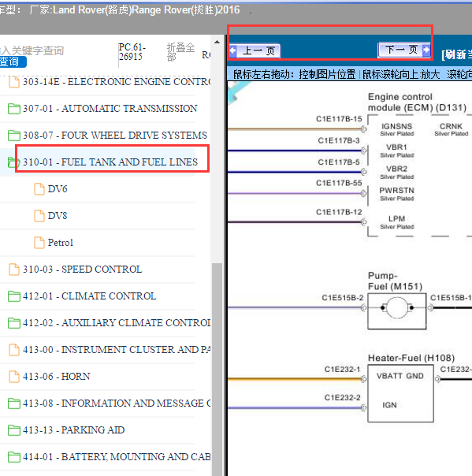Click 折叠全部 collapse all link
The width and height of the screenshot is (472, 476).
(x=180, y=51)
